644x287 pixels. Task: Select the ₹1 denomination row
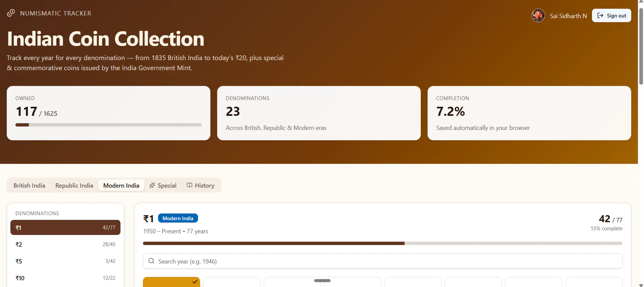coord(65,228)
